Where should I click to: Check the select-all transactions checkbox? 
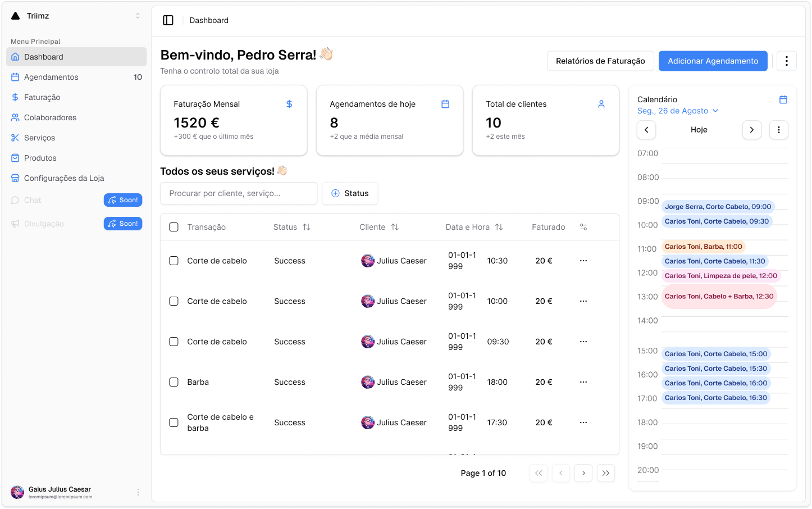click(174, 227)
